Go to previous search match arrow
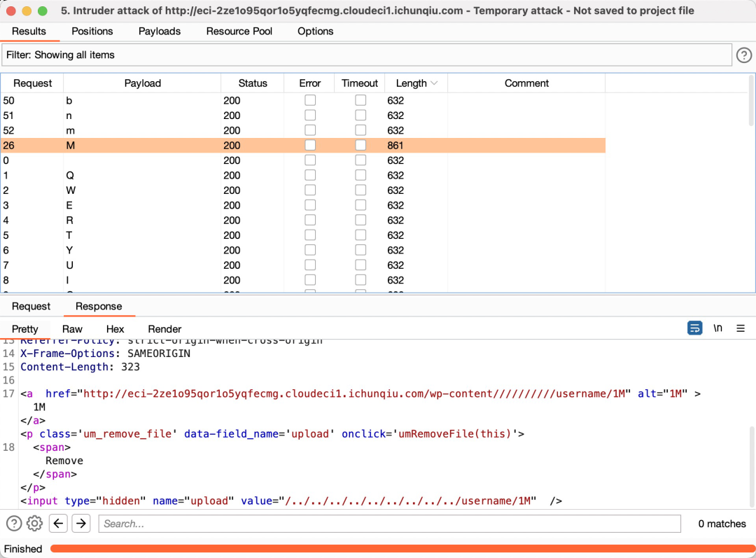This screenshot has width=756, height=558. coord(58,523)
